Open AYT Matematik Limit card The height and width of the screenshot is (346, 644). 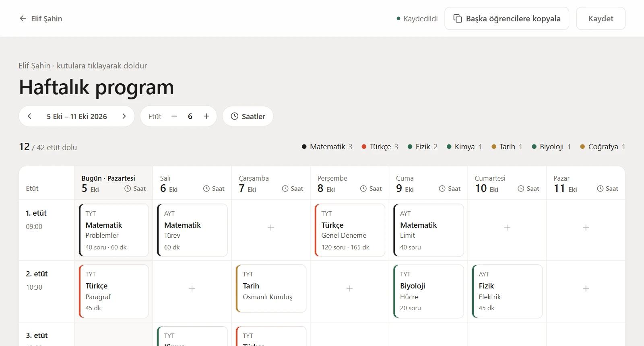(x=429, y=230)
